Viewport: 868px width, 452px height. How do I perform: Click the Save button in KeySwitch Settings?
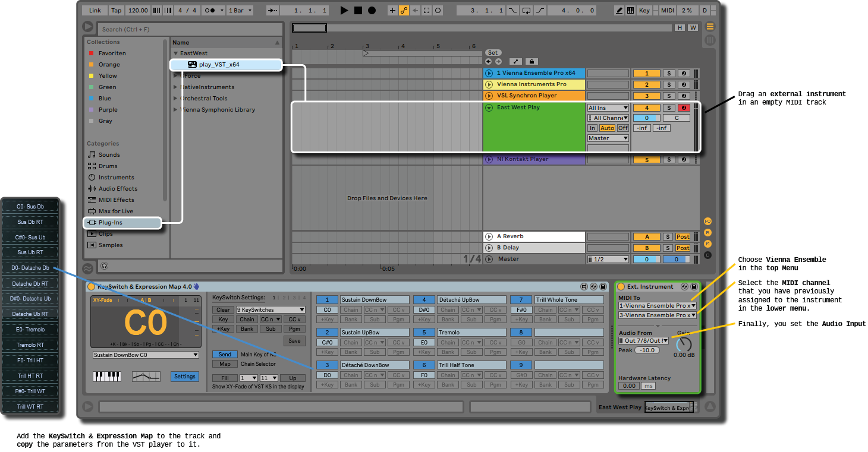click(294, 341)
